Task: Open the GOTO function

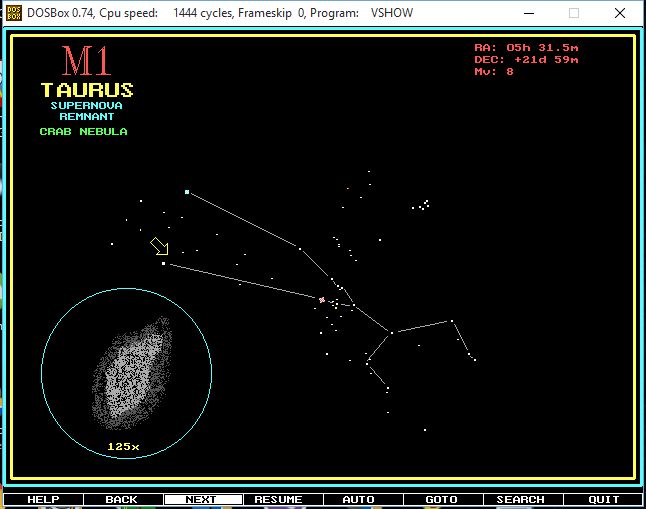Action: tap(442, 500)
